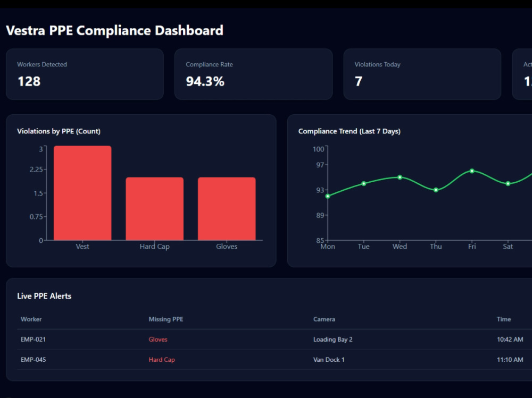
Task: Open the Workers Detected card
Action: pos(85,74)
